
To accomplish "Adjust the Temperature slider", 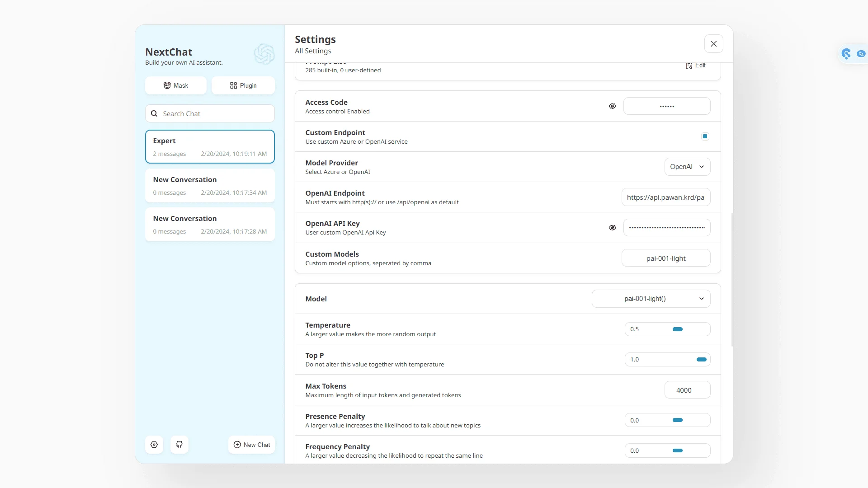I will click(668, 329).
